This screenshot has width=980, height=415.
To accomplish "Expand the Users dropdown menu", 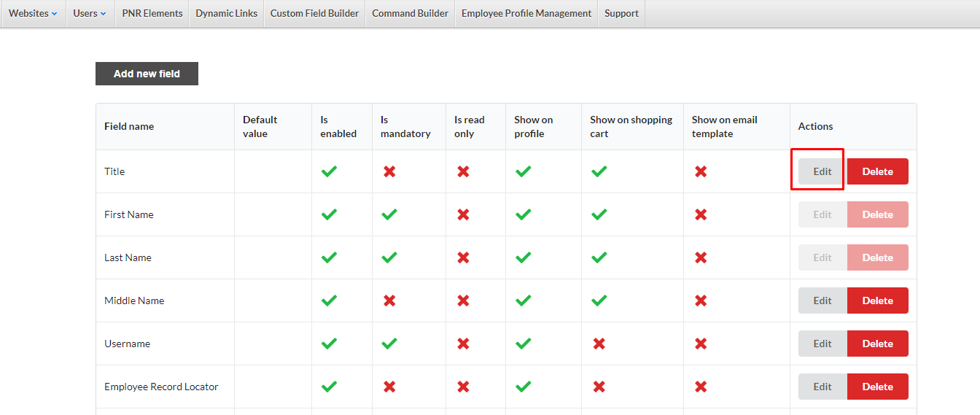I will tap(90, 13).
